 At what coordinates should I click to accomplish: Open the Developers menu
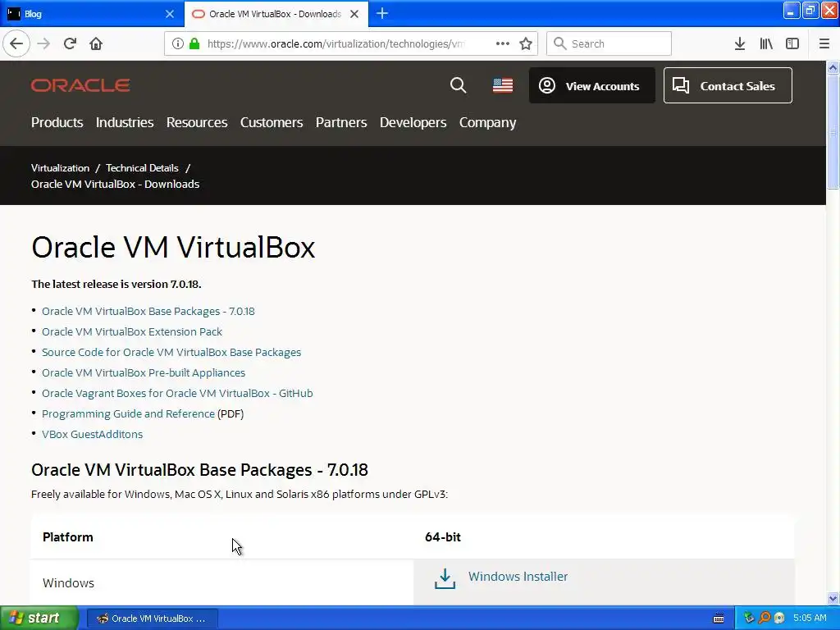pyautogui.click(x=413, y=122)
